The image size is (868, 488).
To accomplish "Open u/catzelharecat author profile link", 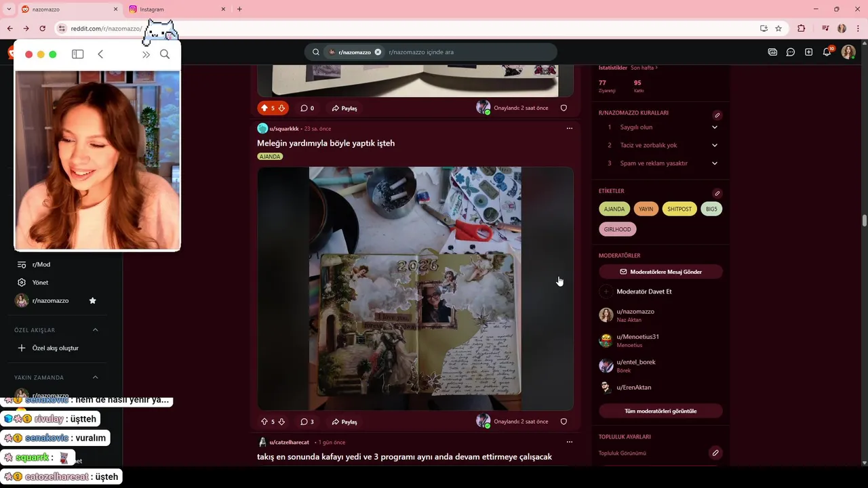I will pyautogui.click(x=289, y=442).
